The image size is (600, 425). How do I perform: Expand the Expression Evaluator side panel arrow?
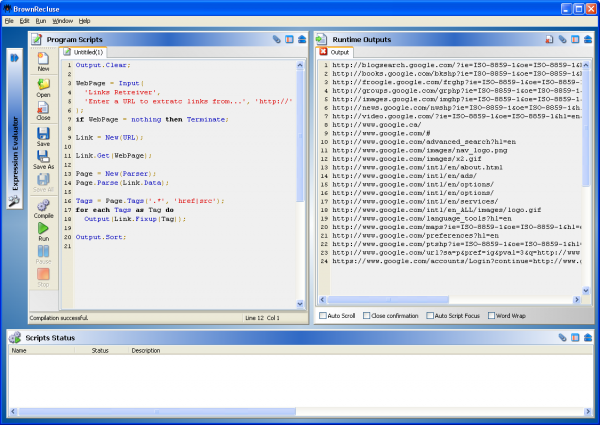(15, 59)
